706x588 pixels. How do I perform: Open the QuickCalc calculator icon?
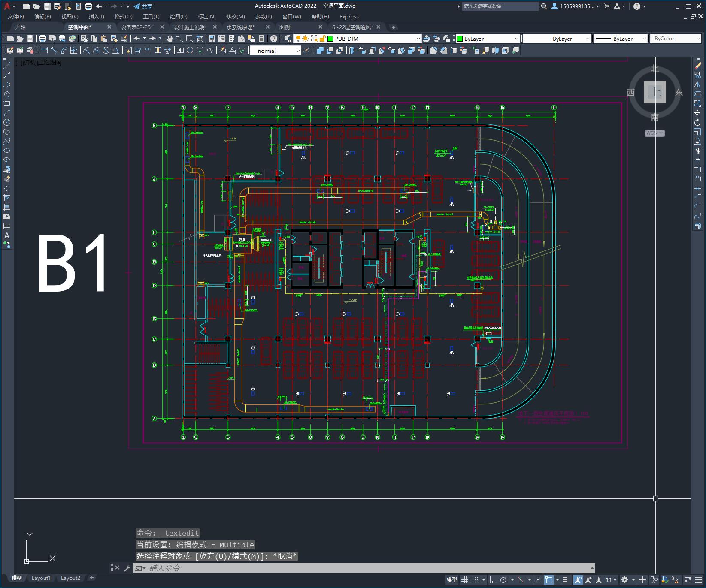pos(262,39)
